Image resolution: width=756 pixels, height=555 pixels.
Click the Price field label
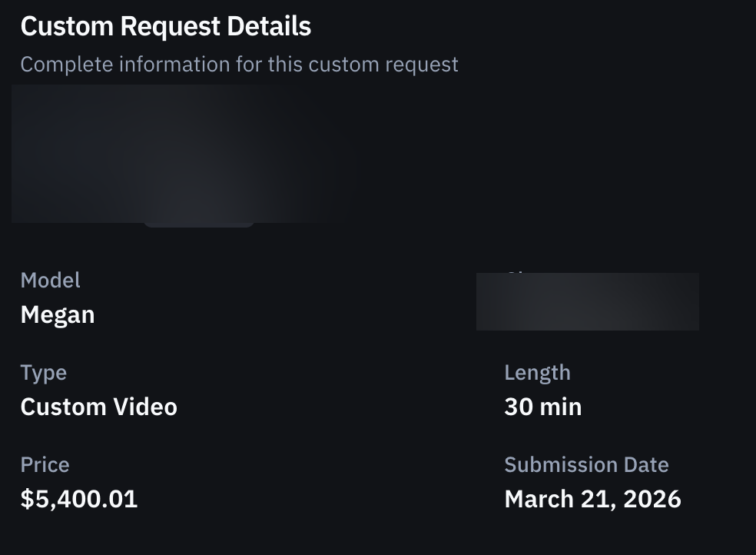[x=45, y=464]
